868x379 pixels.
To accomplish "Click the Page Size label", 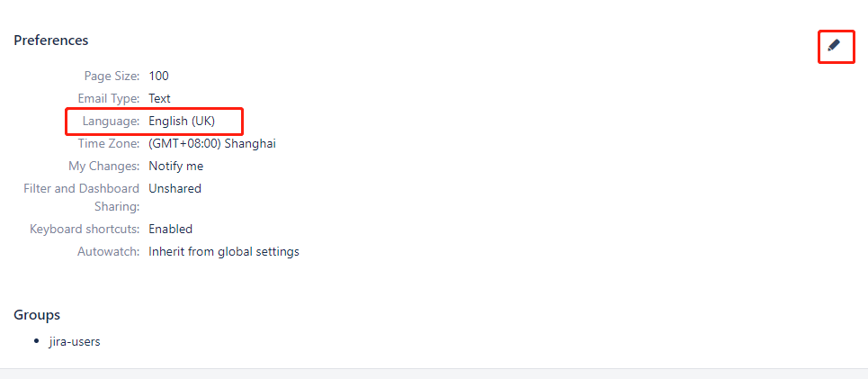I will pyautogui.click(x=112, y=76).
